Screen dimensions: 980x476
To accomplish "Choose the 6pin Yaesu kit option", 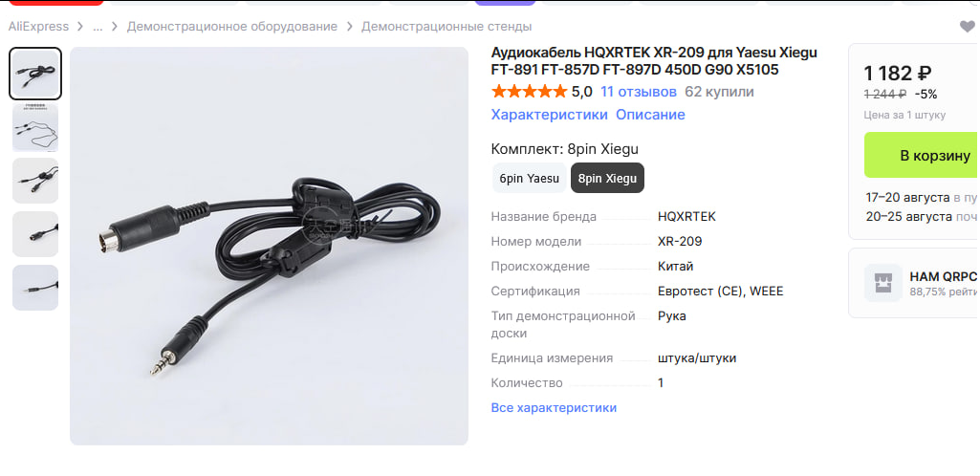I will (x=530, y=178).
